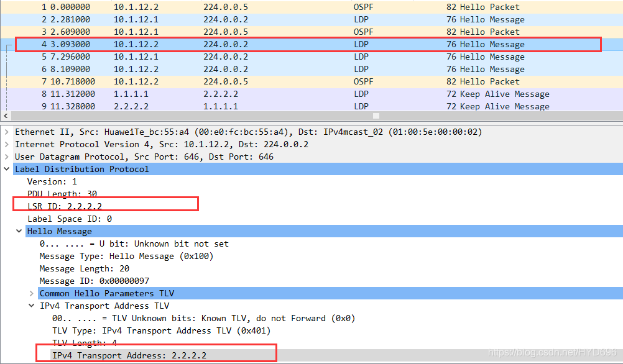The height and width of the screenshot is (364, 623).
Task: Select Message ID: 0x00000097 field
Action: click(x=94, y=281)
